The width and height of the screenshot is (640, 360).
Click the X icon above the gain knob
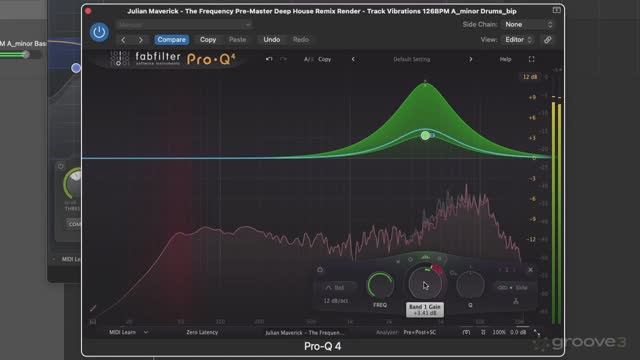(x=398, y=262)
